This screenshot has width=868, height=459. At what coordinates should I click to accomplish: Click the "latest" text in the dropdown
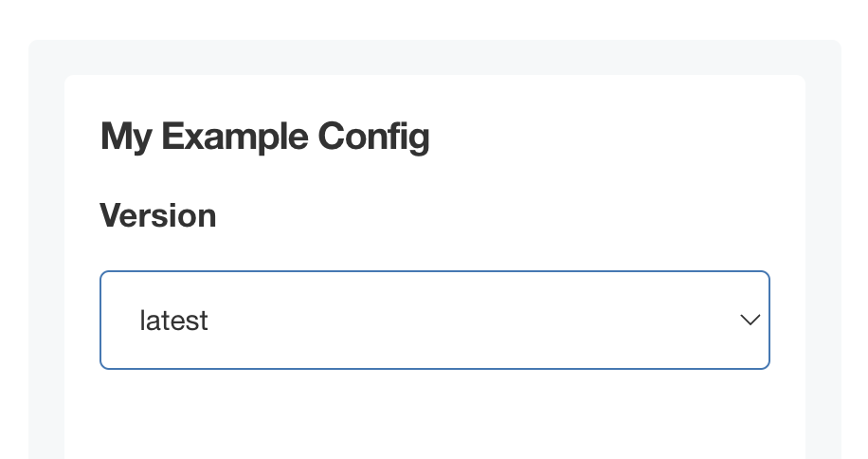[173, 321]
